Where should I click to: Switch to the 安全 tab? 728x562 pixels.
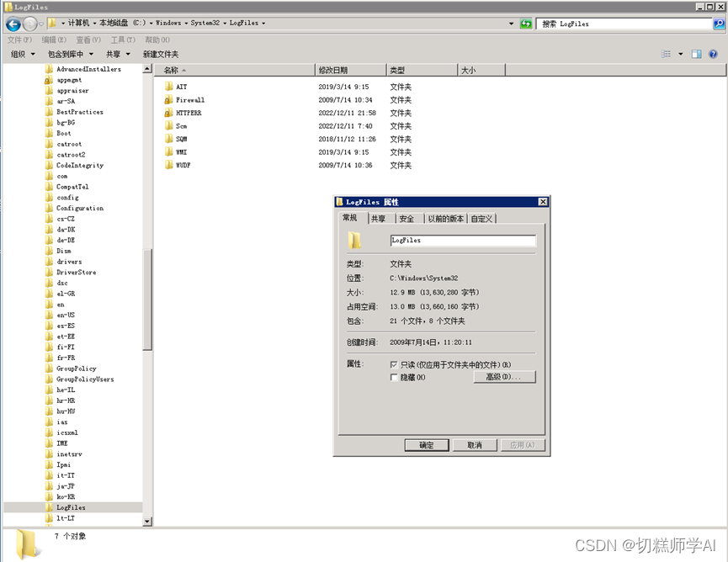tap(407, 219)
